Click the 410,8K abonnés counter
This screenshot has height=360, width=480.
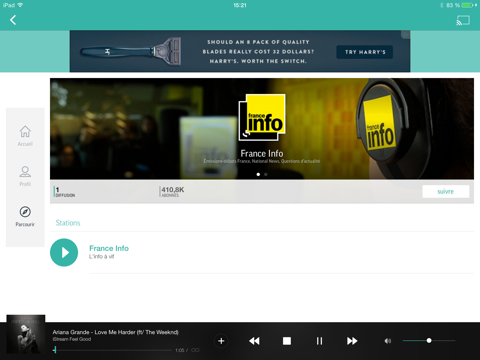click(172, 192)
